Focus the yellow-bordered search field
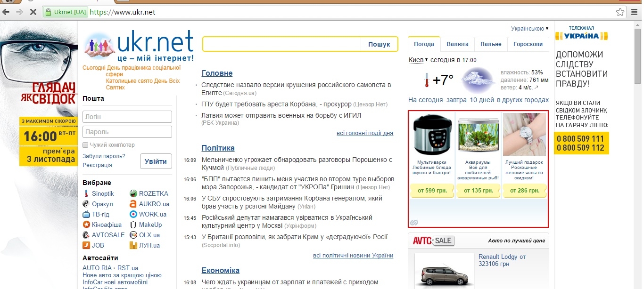644x289 pixels. point(282,44)
